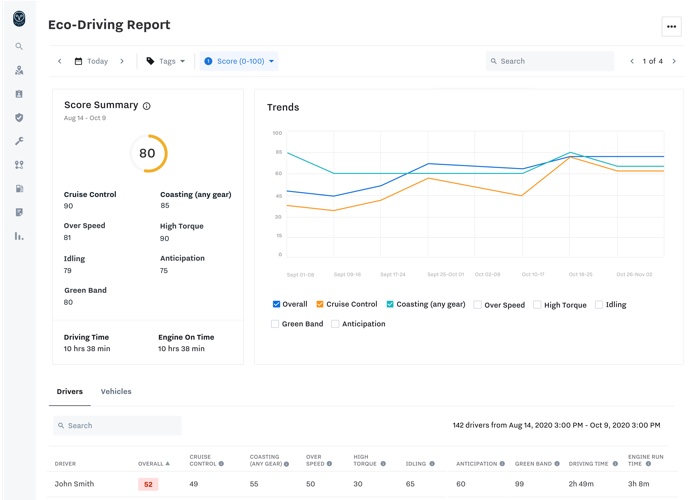Open the sidebar search icon
The image size is (700, 500).
[19, 46]
